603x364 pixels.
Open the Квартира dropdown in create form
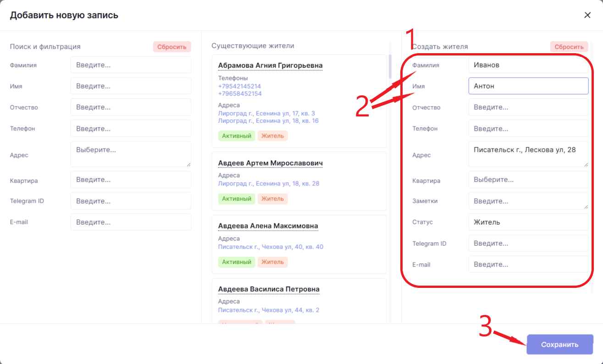528,180
